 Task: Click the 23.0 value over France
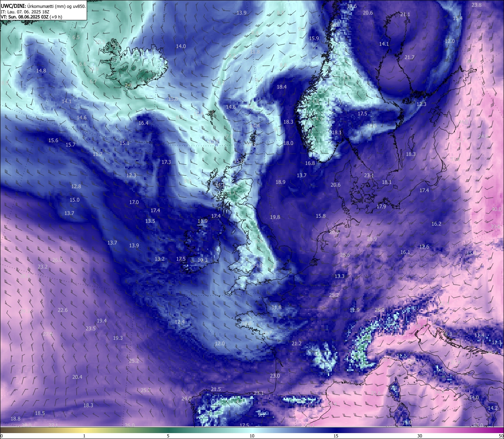point(275,376)
